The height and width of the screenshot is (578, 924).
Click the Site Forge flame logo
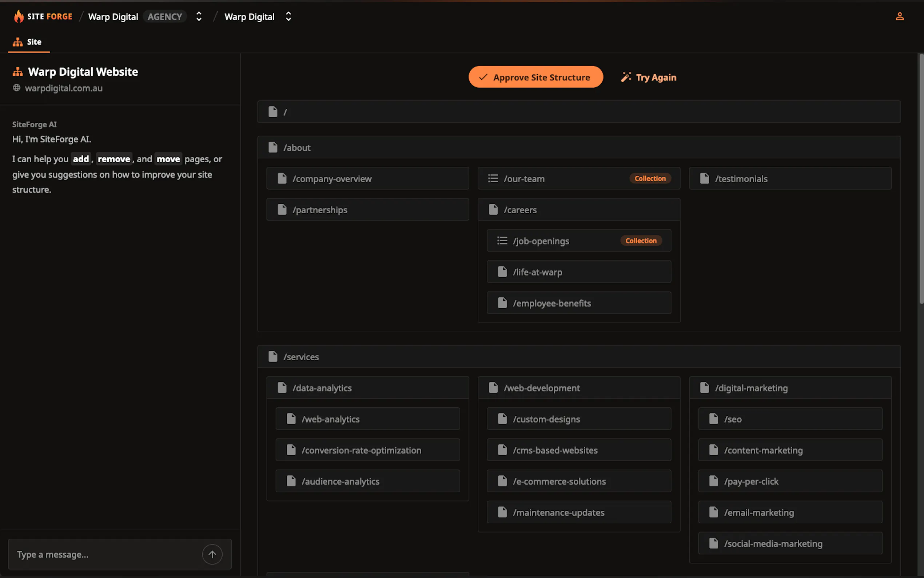(x=19, y=16)
